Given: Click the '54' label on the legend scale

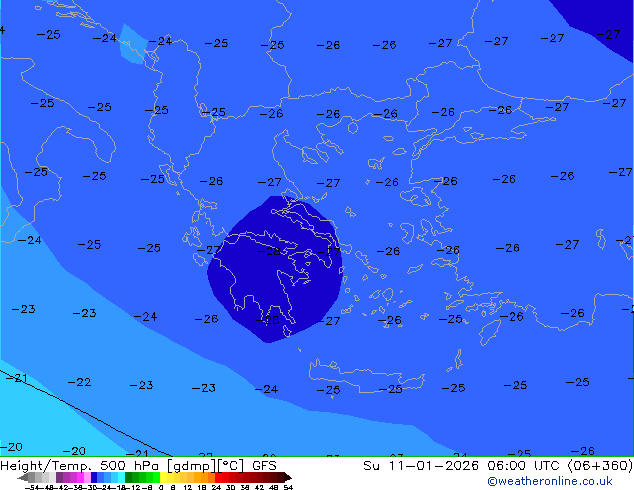Looking at the screenshot, I should pyautogui.click(x=288, y=487).
